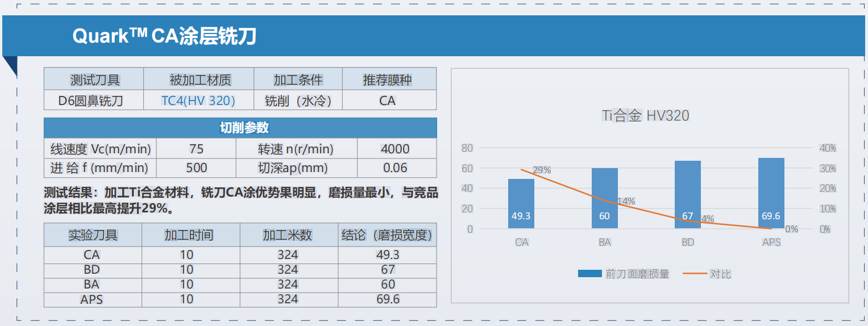Click the CA cell under 推荐膜种
The height and width of the screenshot is (326, 868).
(x=389, y=101)
